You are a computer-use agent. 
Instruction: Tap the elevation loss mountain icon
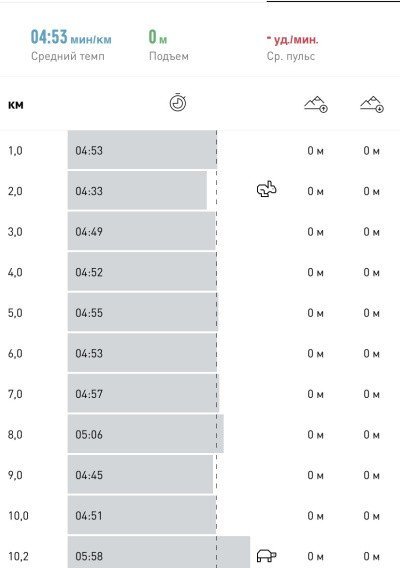tap(372, 104)
